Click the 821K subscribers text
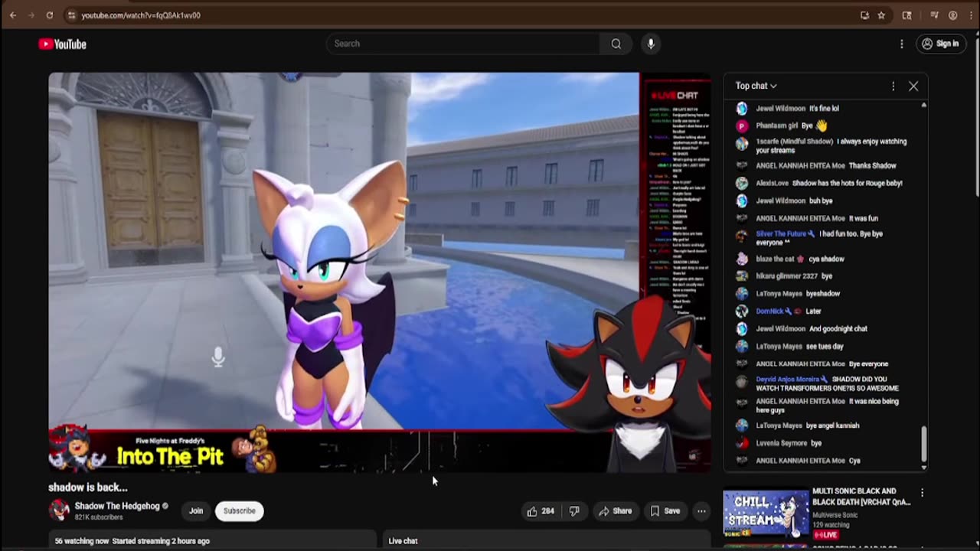This screenshot has height=551, width=980. point(99,517)
